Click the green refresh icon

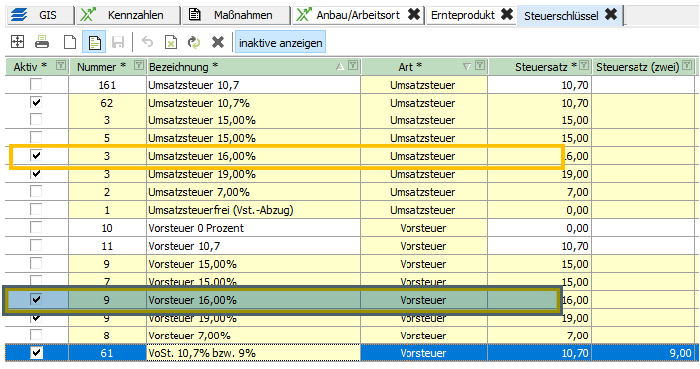(194, 42)
